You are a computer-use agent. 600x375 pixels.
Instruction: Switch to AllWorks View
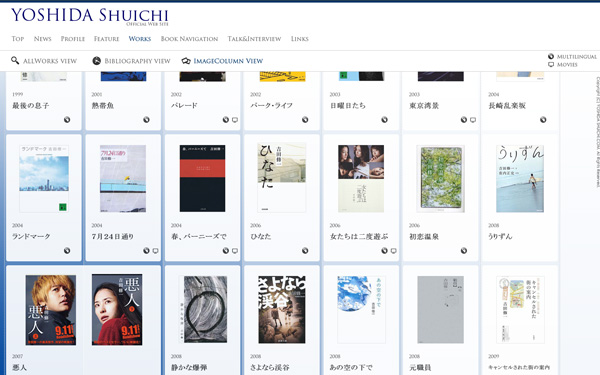[x=50, y=61]
